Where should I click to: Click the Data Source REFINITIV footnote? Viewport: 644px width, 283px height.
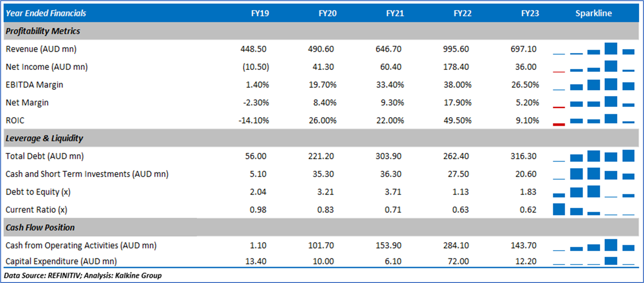[83, 275]
